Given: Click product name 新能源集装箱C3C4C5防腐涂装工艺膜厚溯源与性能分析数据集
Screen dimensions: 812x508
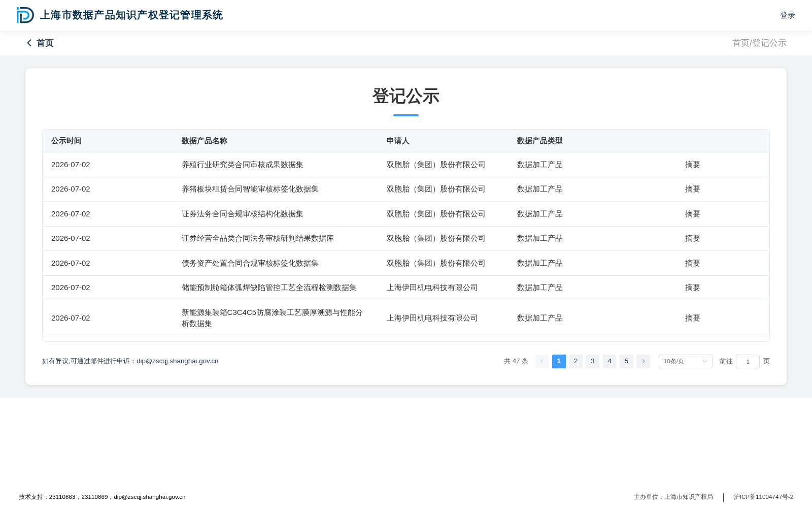Looking at the screenshot, I should (x=272, y=318).
